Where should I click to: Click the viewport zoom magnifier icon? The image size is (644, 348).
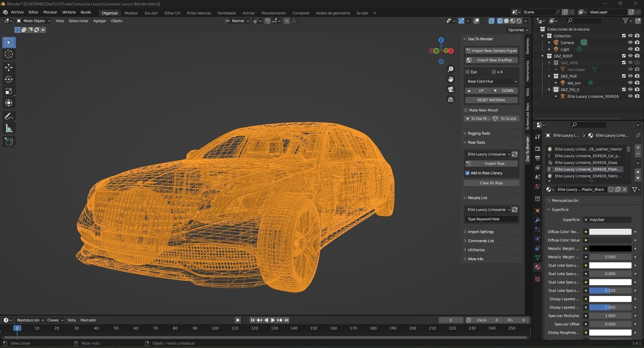pyautogui.click(x=451, y=69)
